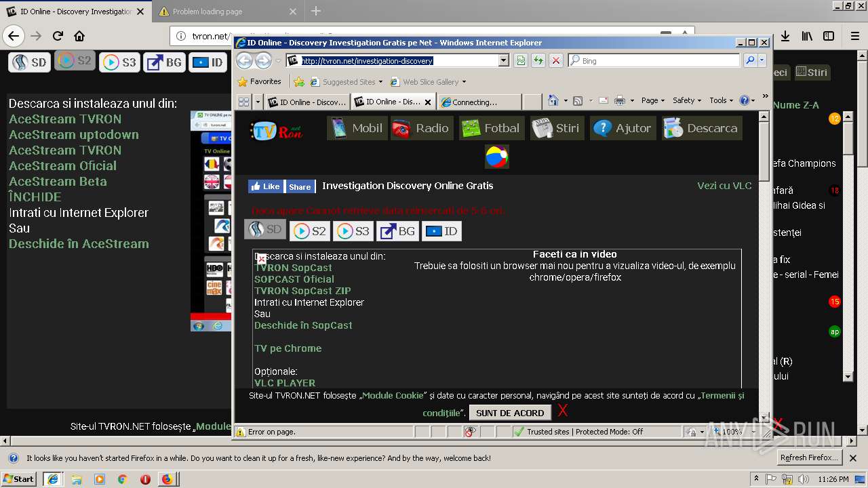Image resolution: width=868 pixels, height=488 pixels.
Task: Open the Bing search provider dropdown arrow
Action: tap(762, 61)
